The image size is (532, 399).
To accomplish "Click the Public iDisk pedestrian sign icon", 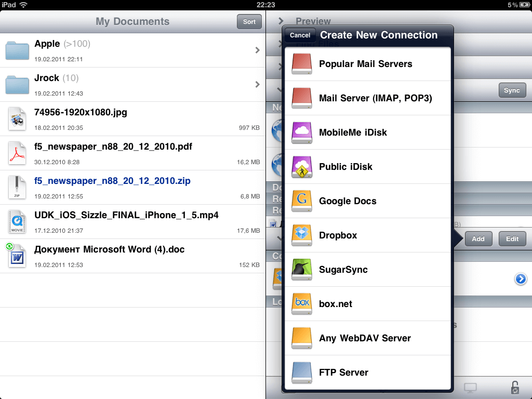I will (302, 167).
